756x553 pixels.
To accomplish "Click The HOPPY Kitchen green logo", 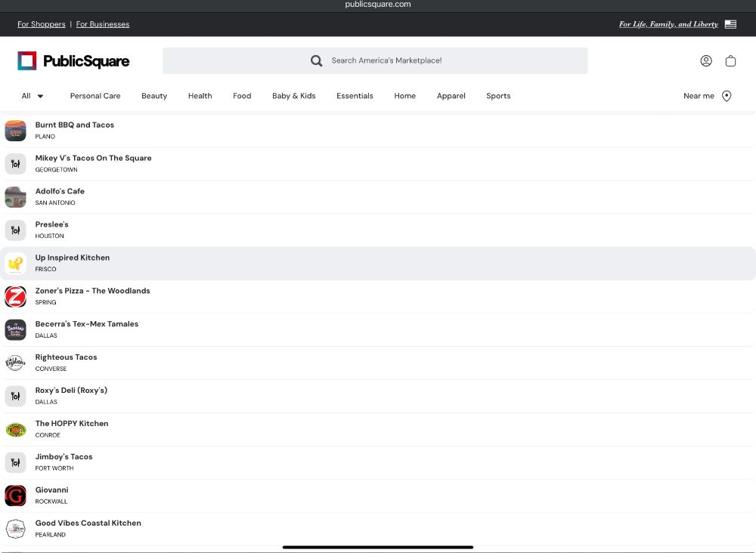I will (x=15, y=429).
